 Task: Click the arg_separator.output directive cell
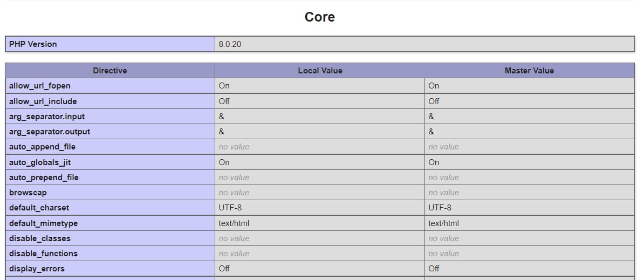(x=50, y=132)
